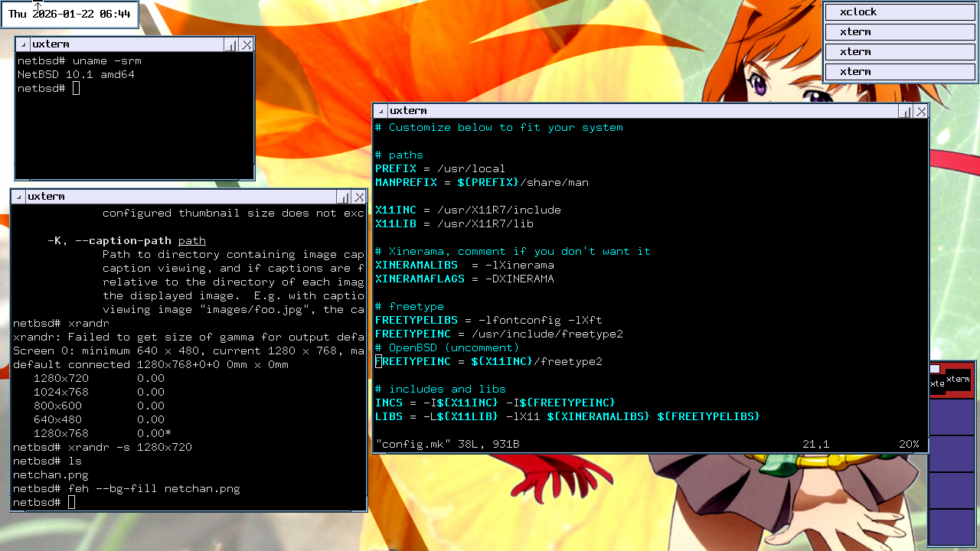Click the '-K, --caption-path path' option line
The width and height of the screenshot is (980, 551).
pos(126,241)
